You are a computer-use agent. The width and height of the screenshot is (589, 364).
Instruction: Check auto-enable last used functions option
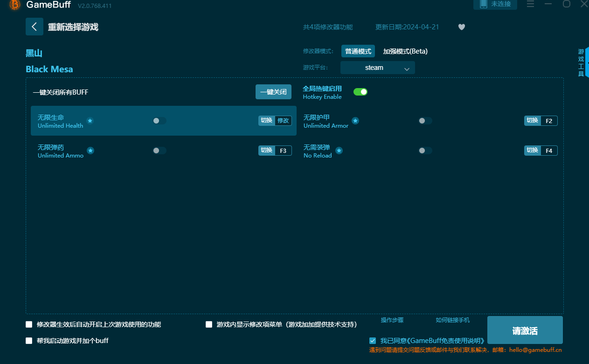coord(29,324)
